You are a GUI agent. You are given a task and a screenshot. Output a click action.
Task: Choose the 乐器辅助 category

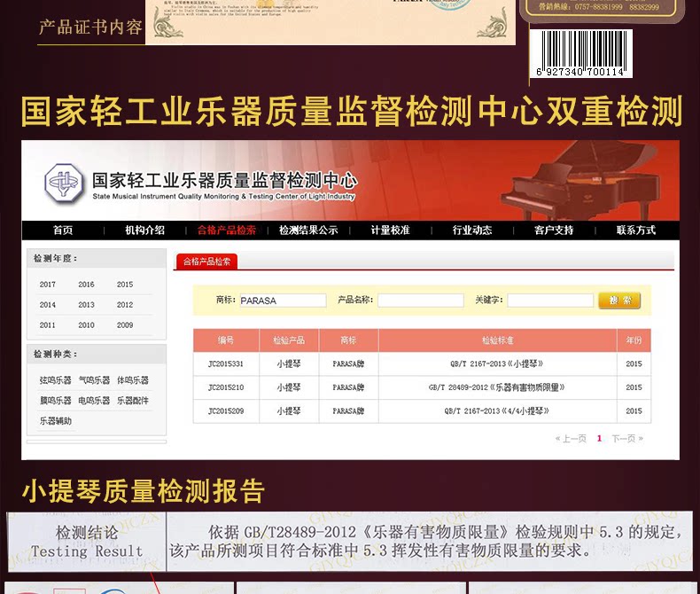[x=55, y=421]
